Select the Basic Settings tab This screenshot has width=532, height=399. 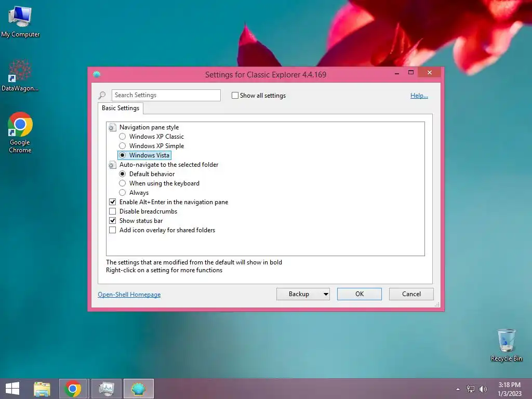click(x=121, y=108)
